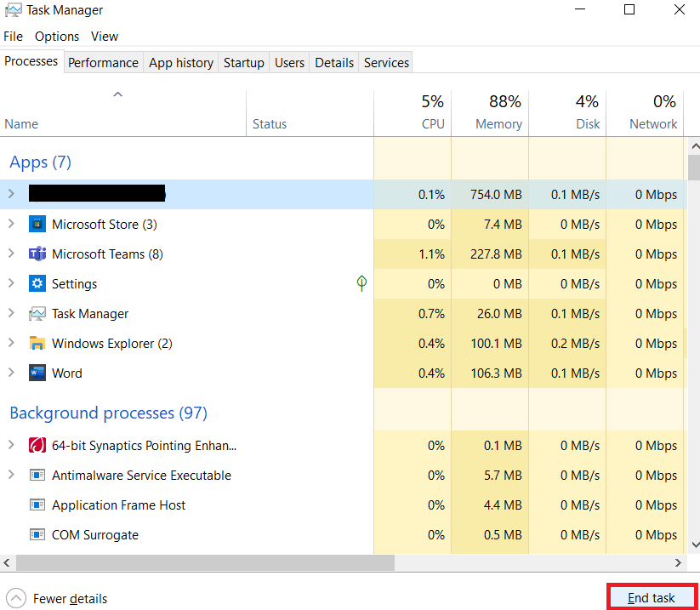Screen dimensions: 700x610
Task: Expand the Task Manager process row
Action: [11, 313]
